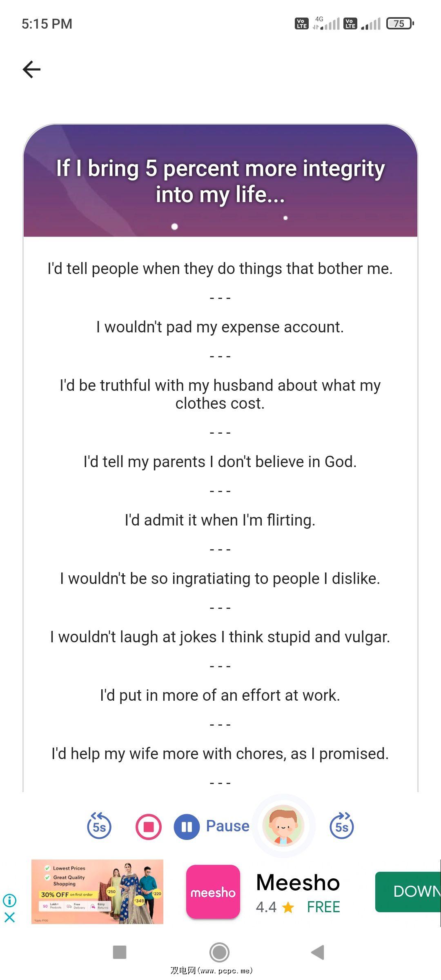Rewind audio by 5 seconds
This screenshot has height=980, width=441.
click(99, 826)
